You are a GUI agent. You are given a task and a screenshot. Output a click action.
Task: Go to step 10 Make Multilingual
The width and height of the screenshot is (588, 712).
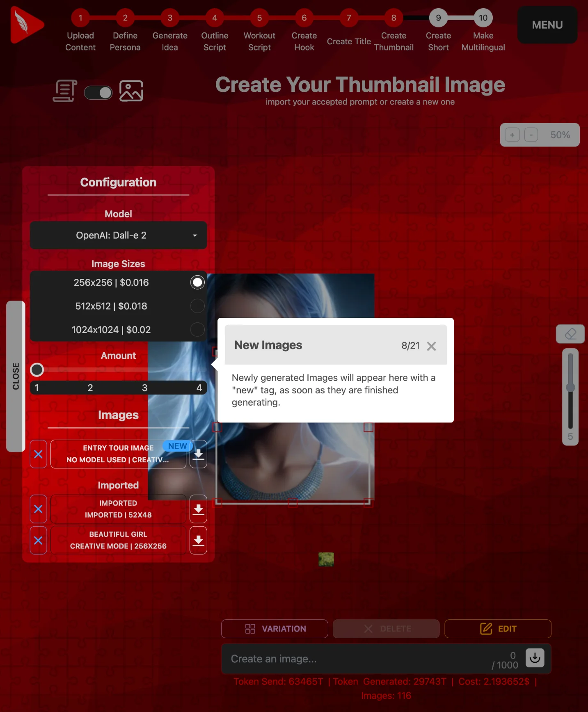483,18
